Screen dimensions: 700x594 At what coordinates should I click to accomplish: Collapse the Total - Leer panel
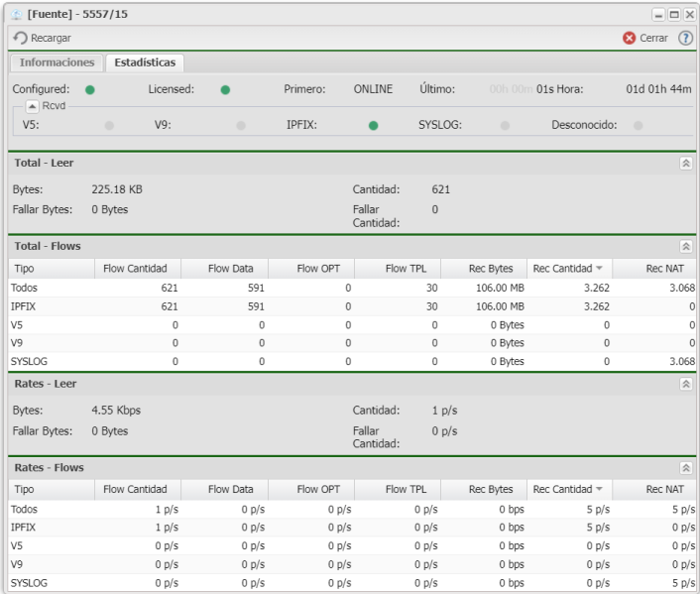(x=685, y=163)
